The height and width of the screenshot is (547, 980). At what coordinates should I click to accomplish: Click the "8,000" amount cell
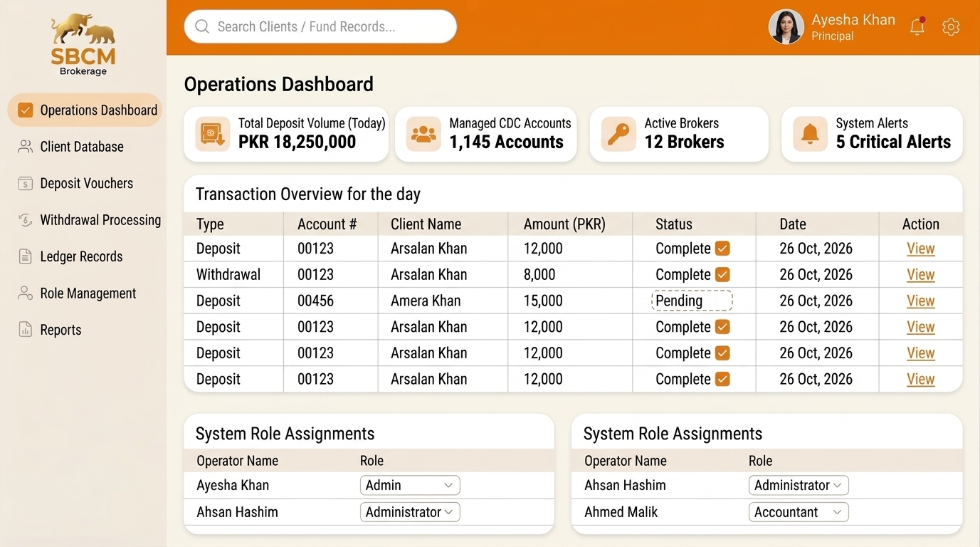(539, 274)
